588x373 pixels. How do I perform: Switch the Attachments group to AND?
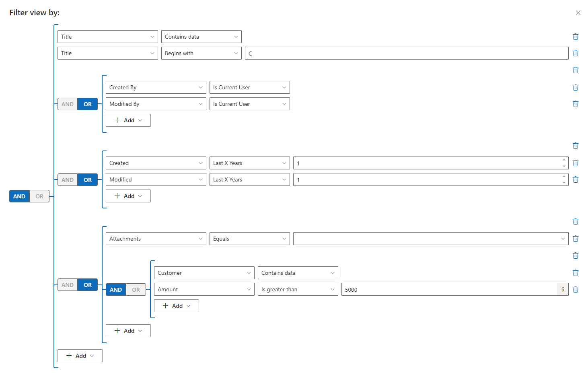pos(68,285)
